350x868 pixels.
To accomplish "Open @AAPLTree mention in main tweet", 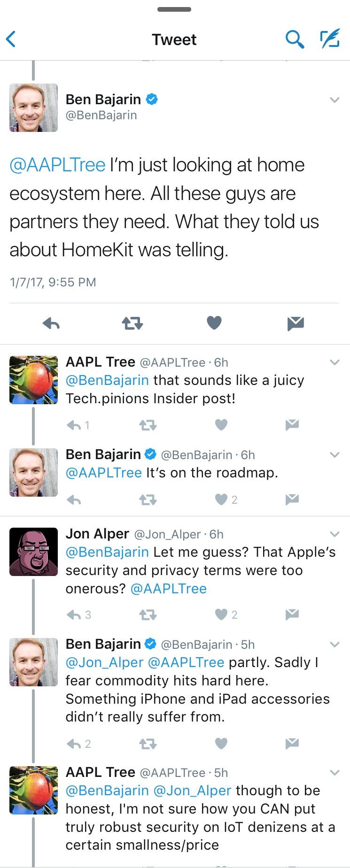I will pyautogui.click(x=57, y=165).
